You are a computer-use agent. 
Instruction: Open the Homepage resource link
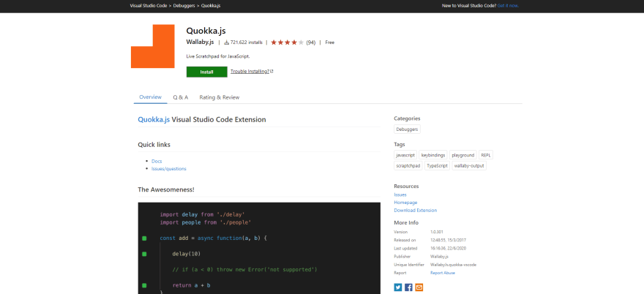pyautogui.click(x=405, y=203)
